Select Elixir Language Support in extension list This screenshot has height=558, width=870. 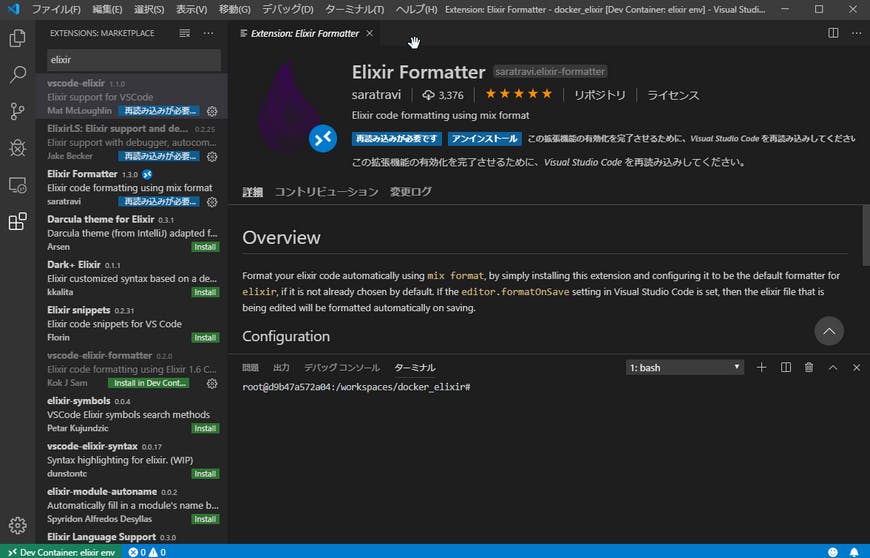point(133,538)
